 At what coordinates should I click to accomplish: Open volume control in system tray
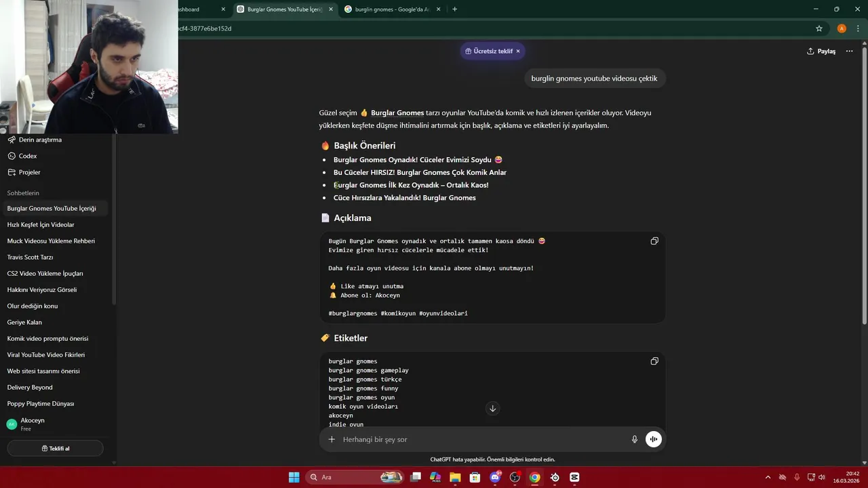[x=821, y=477]
